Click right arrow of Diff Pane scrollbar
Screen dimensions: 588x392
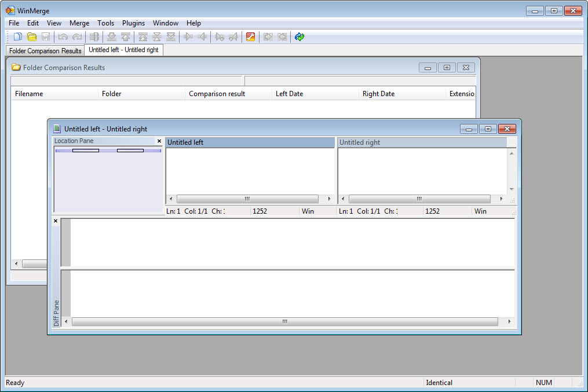coord(509,321)
